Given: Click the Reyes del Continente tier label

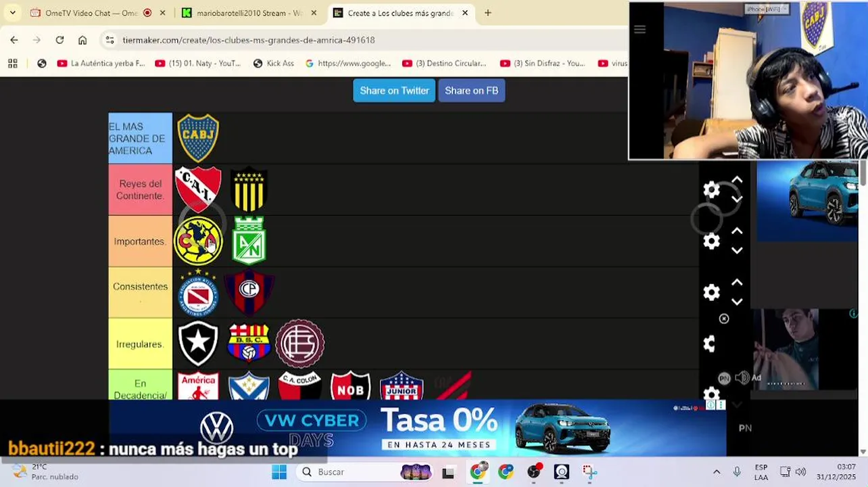Looking at the screenshot, I should pos(141,189).
